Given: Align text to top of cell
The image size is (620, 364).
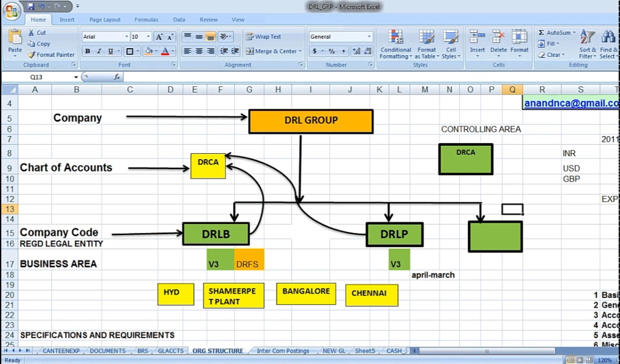Looking at the screenshot, I should click(187, 36).
